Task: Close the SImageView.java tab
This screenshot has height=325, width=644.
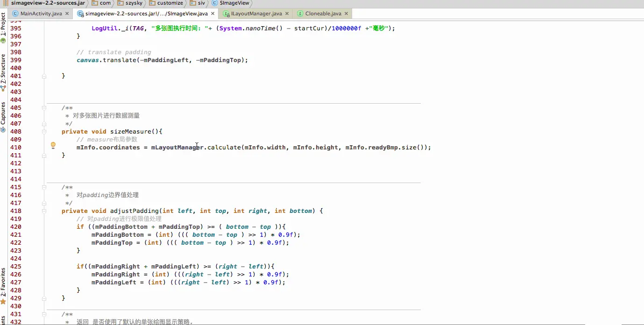Action: tap(212, 14)
